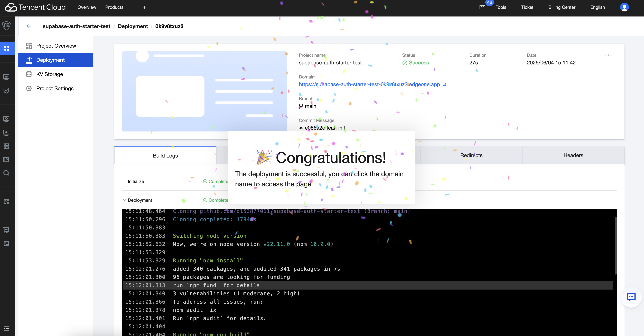This screenshot has width=644, height=336.
Task: Open the Tools menu
Action: [x=501, y=7]
